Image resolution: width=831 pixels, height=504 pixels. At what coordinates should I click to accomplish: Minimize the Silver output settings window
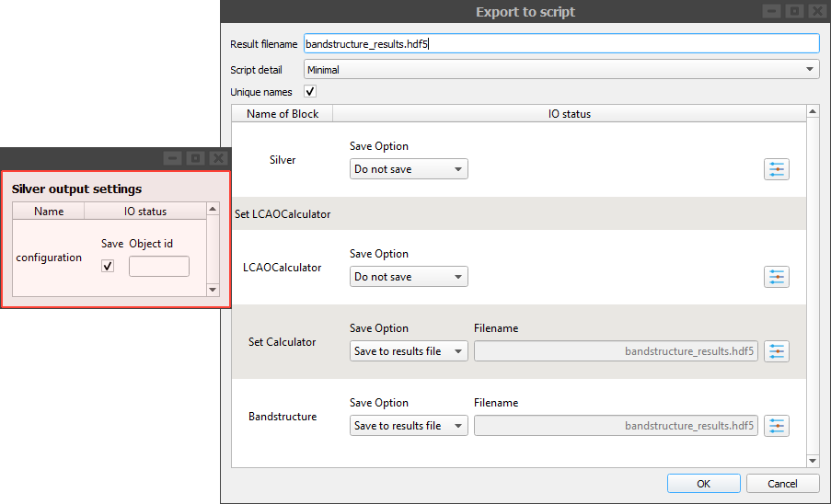(172, 158)
